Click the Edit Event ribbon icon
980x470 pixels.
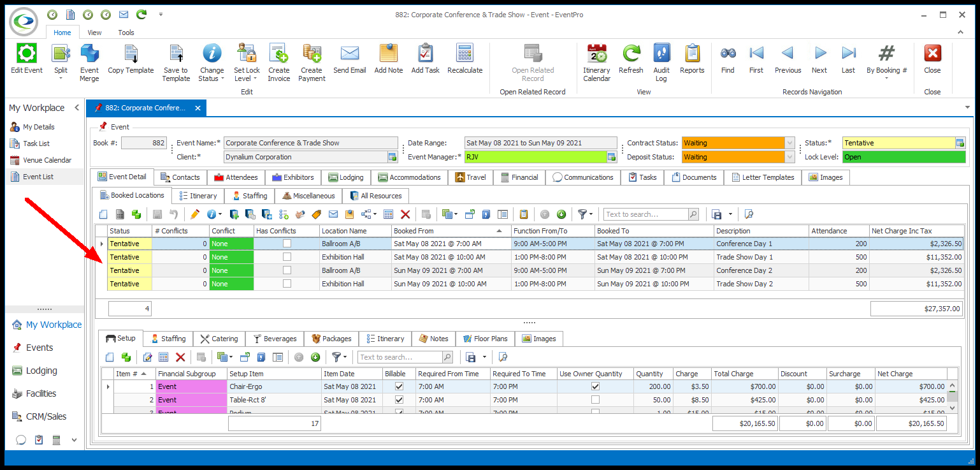coord(26,54)
